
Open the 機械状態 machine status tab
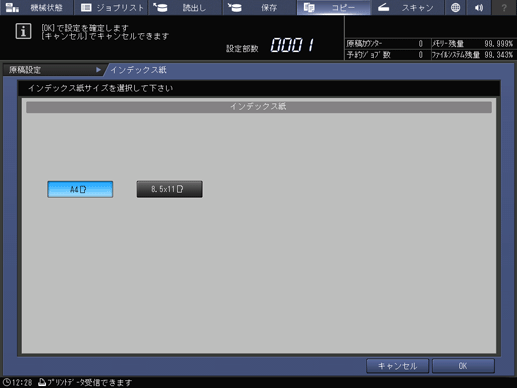click(x=37, y=7)
